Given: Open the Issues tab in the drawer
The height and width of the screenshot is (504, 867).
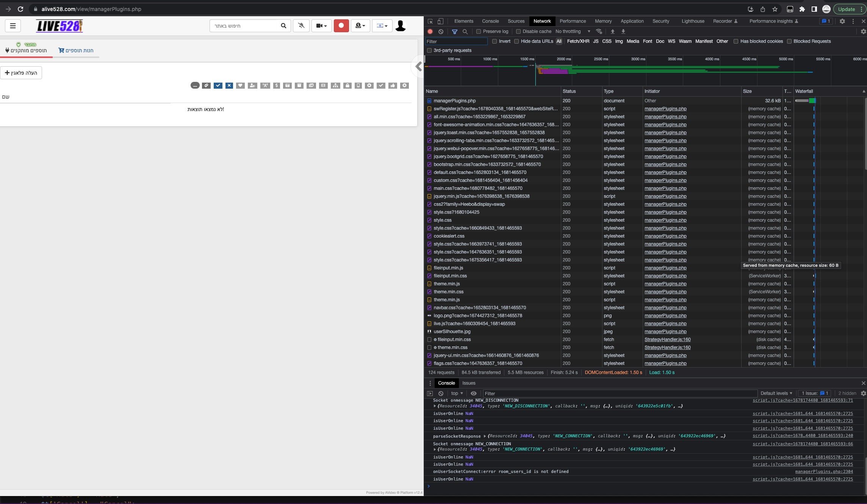Looking at the screenshot, I should (x=469, y=383).
